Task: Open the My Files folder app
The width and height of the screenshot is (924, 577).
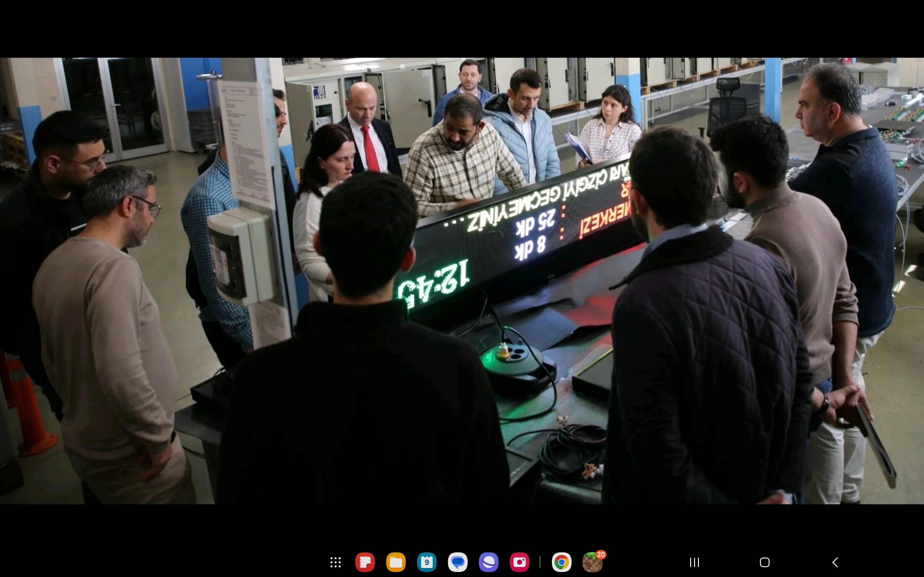Action: pyautogui.click(x=396, y=562)
